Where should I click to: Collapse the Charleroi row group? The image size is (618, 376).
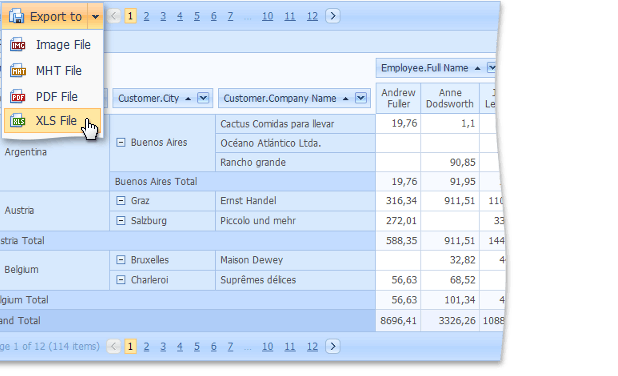pos(121,280)
